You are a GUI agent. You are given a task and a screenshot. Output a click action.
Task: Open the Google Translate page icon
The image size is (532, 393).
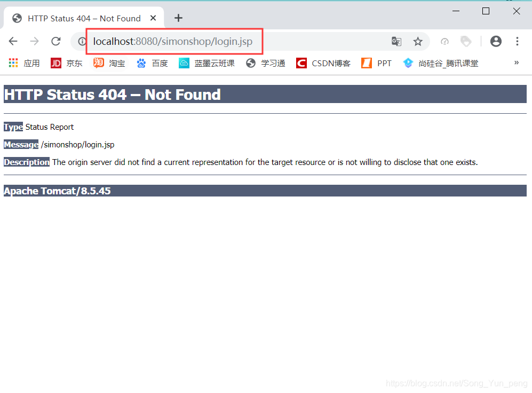click(x=396, y=42)
